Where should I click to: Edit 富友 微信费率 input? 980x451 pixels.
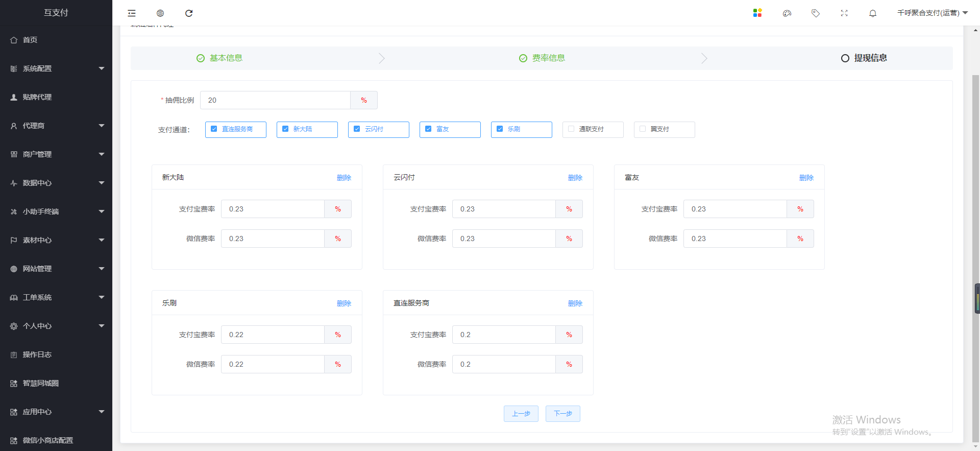coord(735,239)
